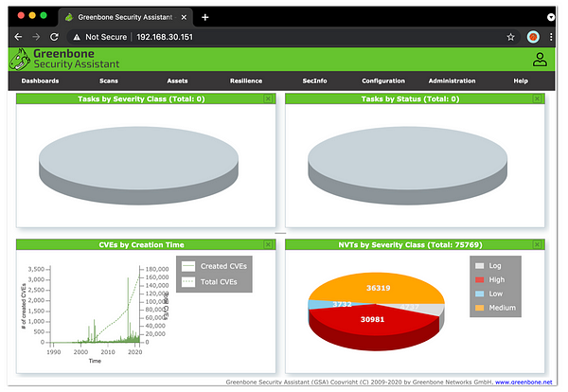This screenshot has height=392, width=568.
Task: Toggle Created CVEs legend entry
Action: tap(214, 266)
